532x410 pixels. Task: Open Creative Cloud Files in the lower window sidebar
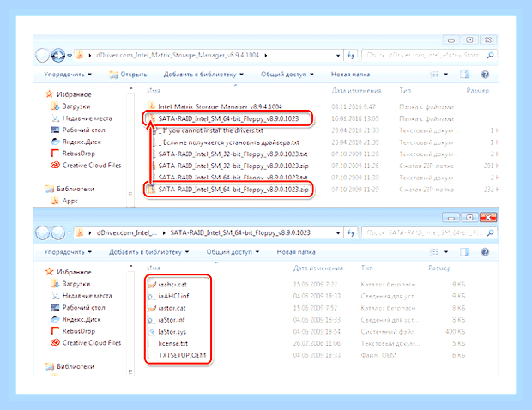click(x=86, y=343)
